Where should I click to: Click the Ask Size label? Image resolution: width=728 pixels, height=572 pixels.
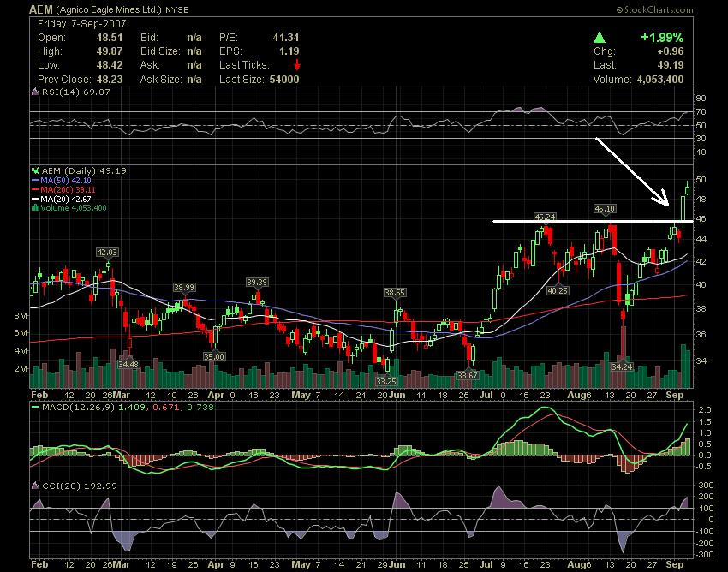[x=161, y=80]
